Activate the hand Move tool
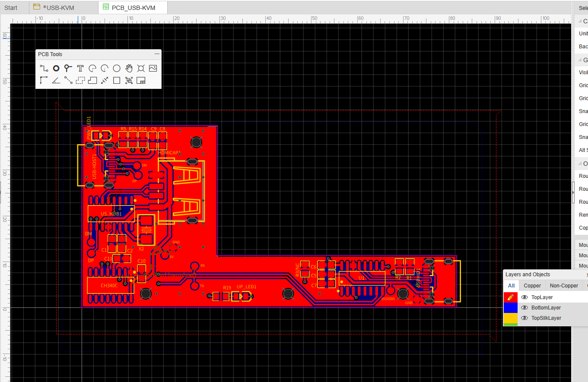The image size is (588, 382). pyautogui.click(x=129, y=68)
